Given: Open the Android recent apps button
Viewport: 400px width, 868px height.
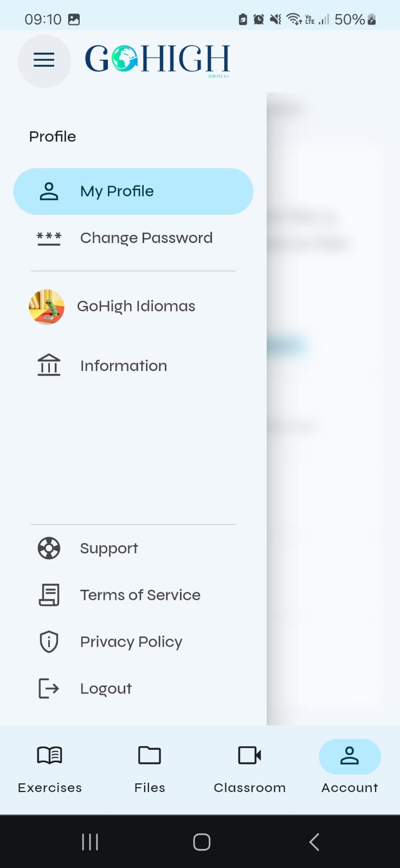Looking at the screenshot, I should [x=90, y=842].
